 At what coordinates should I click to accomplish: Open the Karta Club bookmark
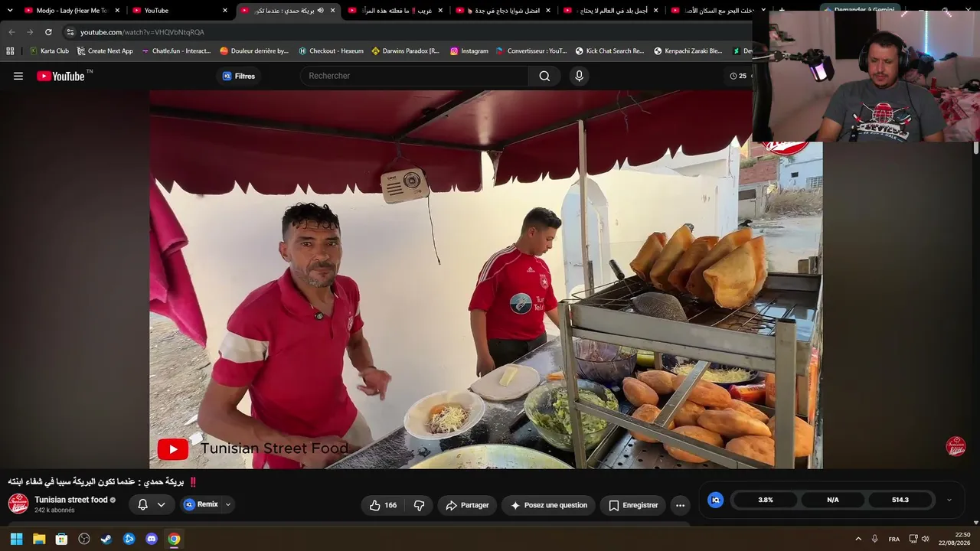pos(49,51)
